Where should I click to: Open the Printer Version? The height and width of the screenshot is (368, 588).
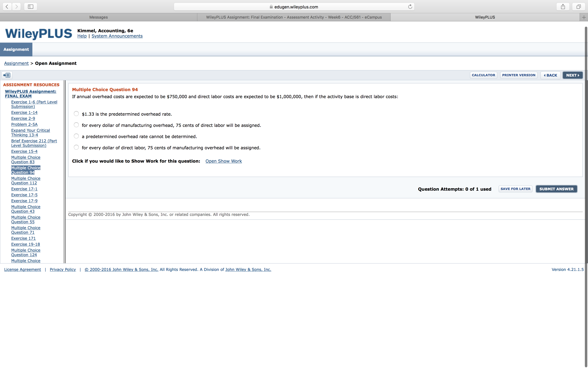[x=519, y=75]
